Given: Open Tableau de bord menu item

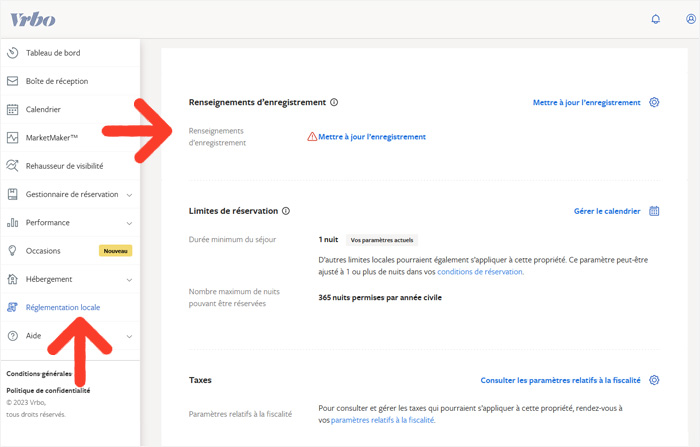Looking at the screenshot, I should pos(70,53).
